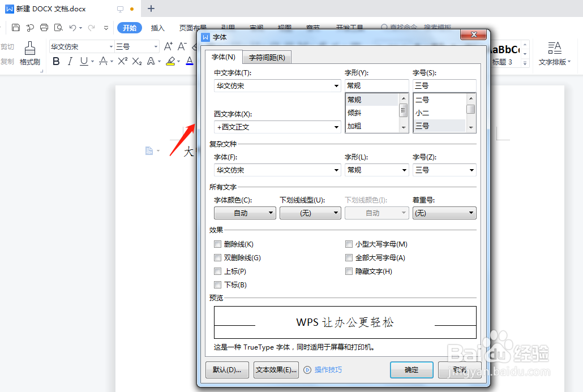Viewport: 583px width, 392px height.
Task: Click the 确定 button to confirm
Action: [x=411, y=370]
